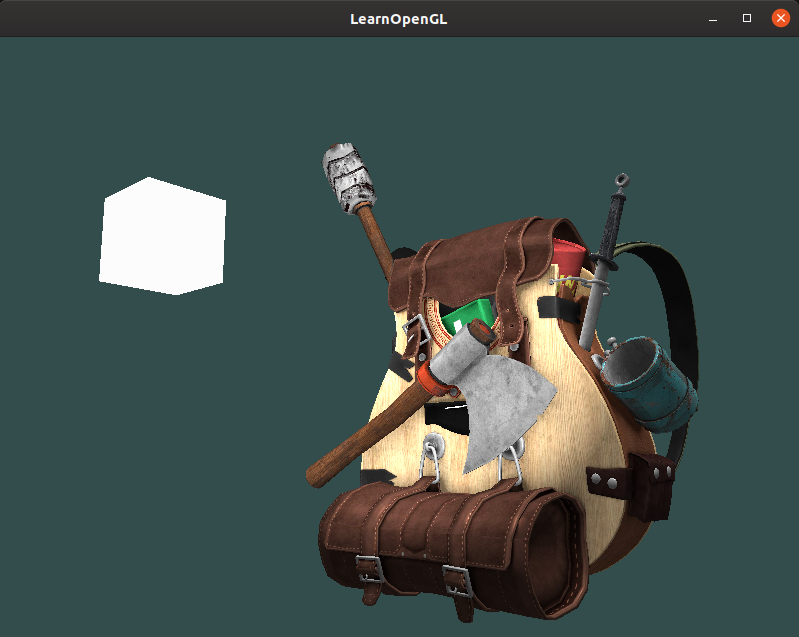Click the left buckle on the bedroll
This screenshot has height=637, width=799.
pos(369,571)
